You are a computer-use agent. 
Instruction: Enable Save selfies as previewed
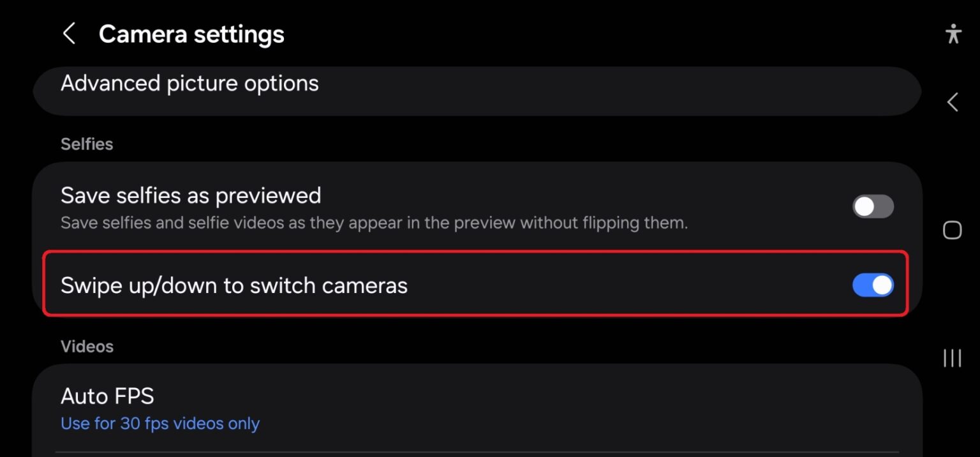click(872, 206)
